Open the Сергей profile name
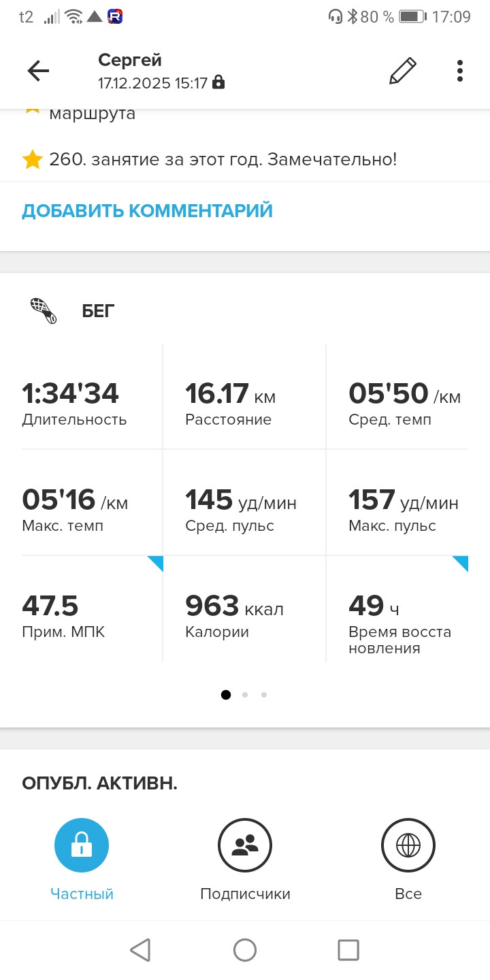Image resolution: width=490 pixels, height=980 pixels. click(x=130, y=60)
